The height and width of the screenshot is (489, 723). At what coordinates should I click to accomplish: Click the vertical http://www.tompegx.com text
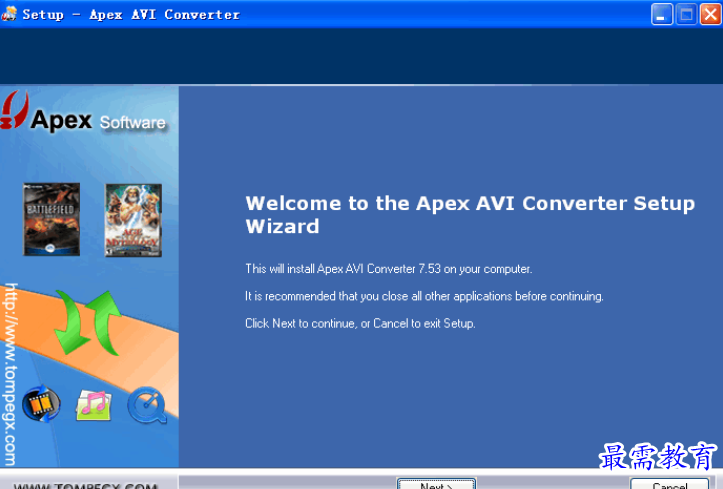[x=10, y=374]
